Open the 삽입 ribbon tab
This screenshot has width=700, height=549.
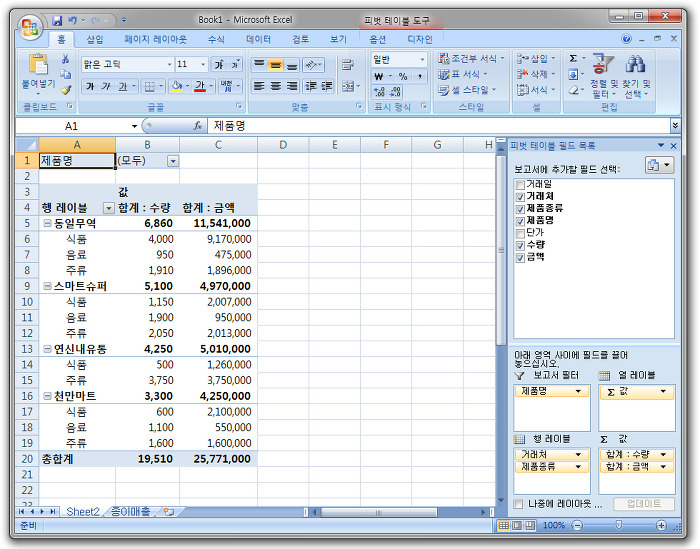[95, 39]
